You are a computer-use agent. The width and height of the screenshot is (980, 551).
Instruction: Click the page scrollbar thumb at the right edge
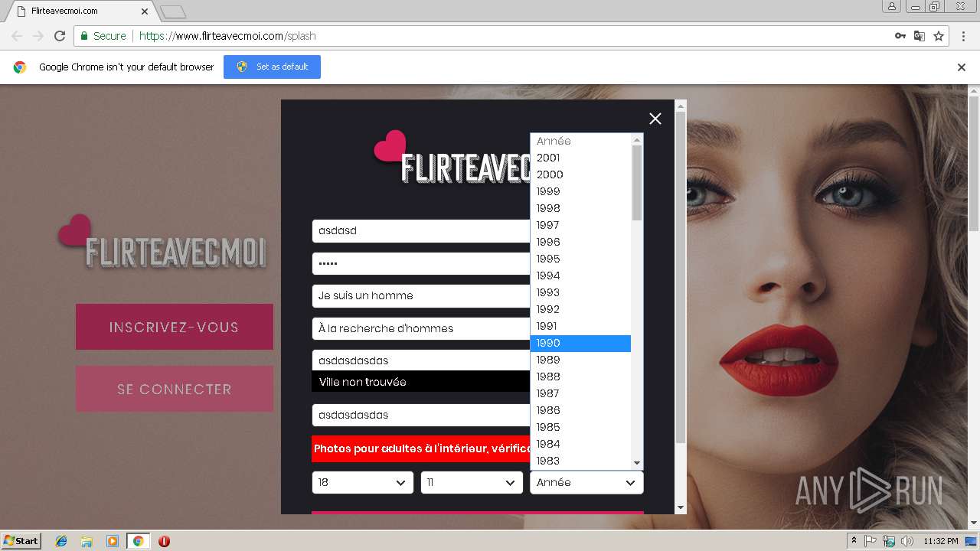pyautogui.click(x=974, y=164)
